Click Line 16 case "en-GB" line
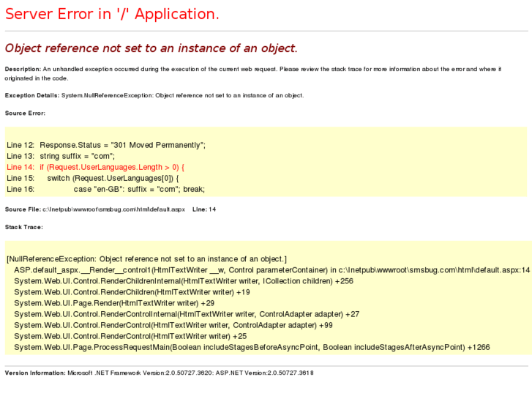Screen dimensions: 532x399 pos(105,189)
